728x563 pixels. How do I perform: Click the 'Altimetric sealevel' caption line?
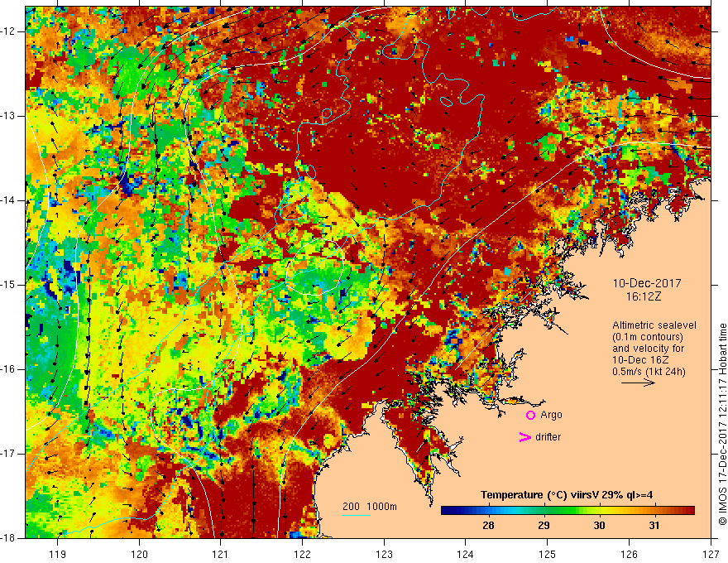tap(654, 325)
